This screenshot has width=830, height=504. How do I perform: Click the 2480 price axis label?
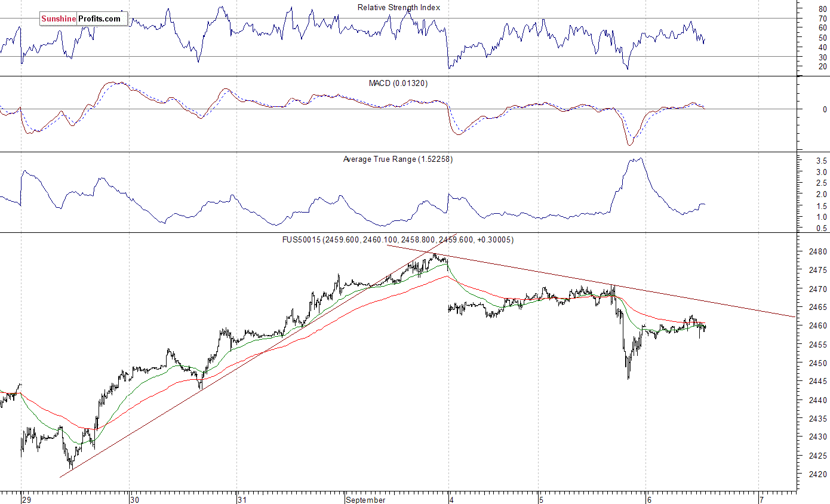pos(818,252)
